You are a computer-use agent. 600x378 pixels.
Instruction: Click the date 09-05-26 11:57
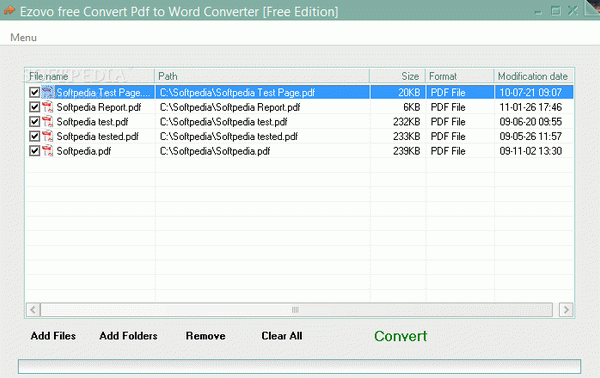coord(531,136)
